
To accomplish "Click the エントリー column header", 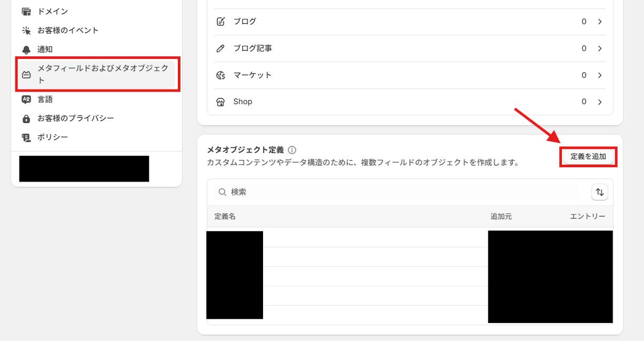I will coord(587,216).
